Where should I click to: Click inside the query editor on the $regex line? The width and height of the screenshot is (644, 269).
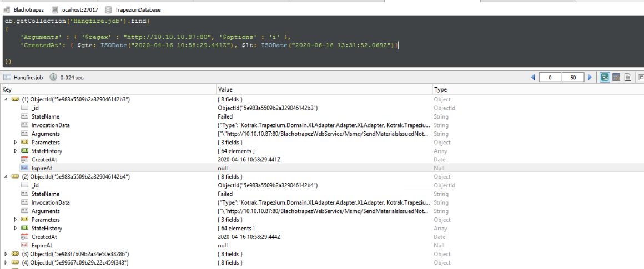tap(156, 37)
